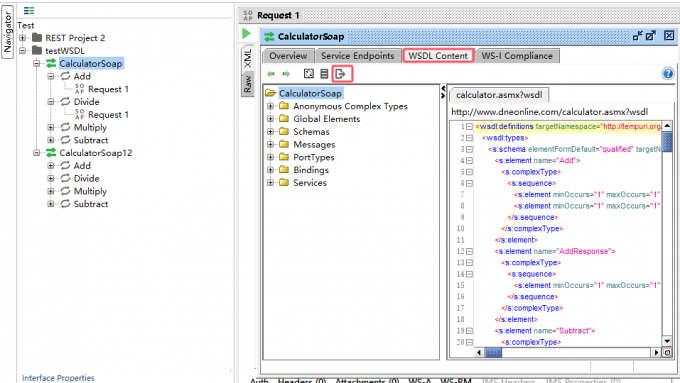Click the XML scrollbar down arrow
The height and width of the screenshot is (383, 680).
[x=667, y=341]
